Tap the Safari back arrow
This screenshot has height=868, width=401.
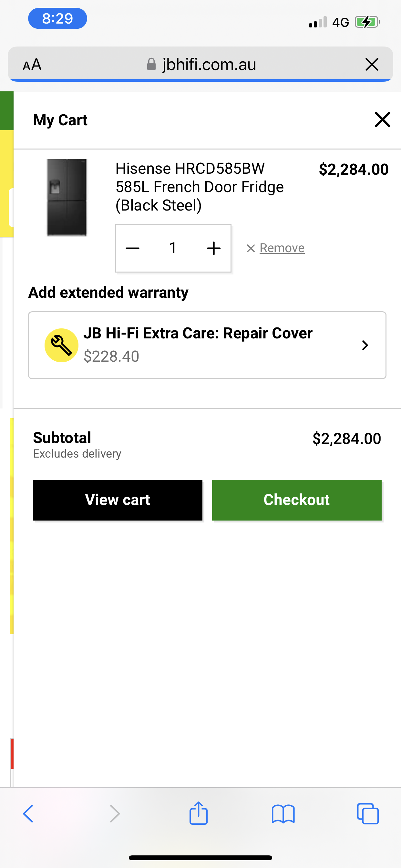point(28,813)
